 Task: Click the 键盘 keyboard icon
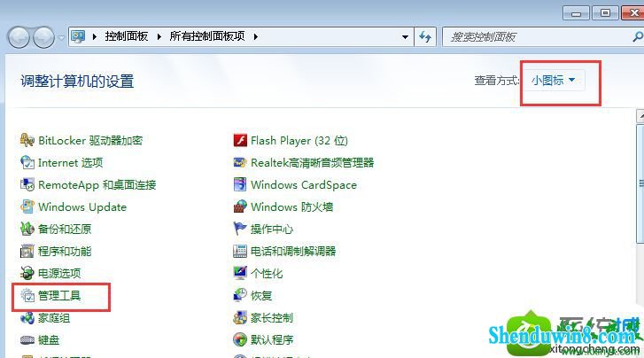pos(27,340)
